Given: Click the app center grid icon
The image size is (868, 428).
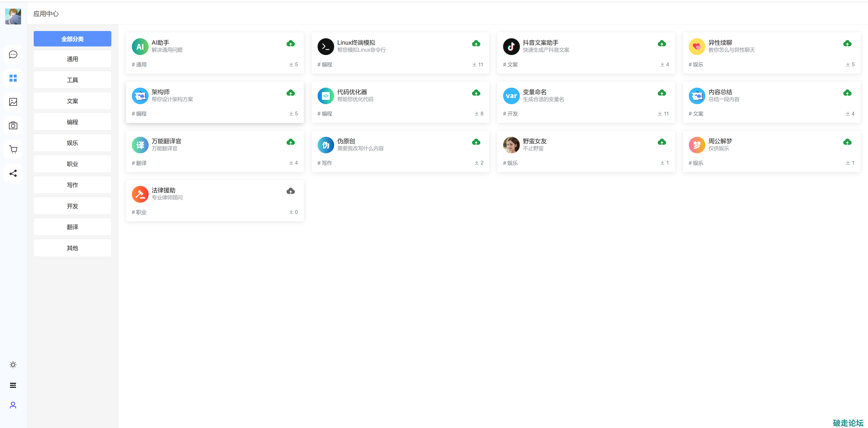Looking at the screenshot, I should coord(13,78).
